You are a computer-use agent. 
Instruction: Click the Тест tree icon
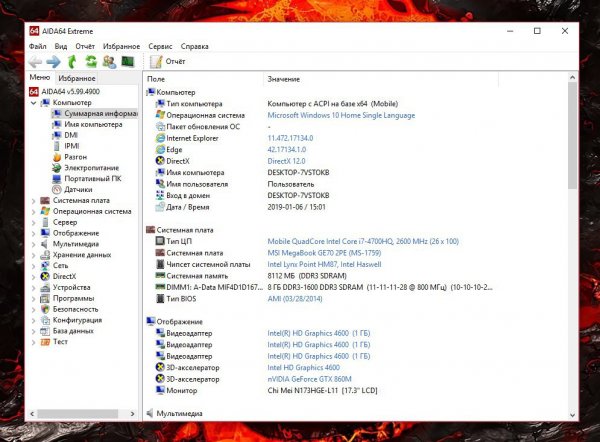point(45,342)
